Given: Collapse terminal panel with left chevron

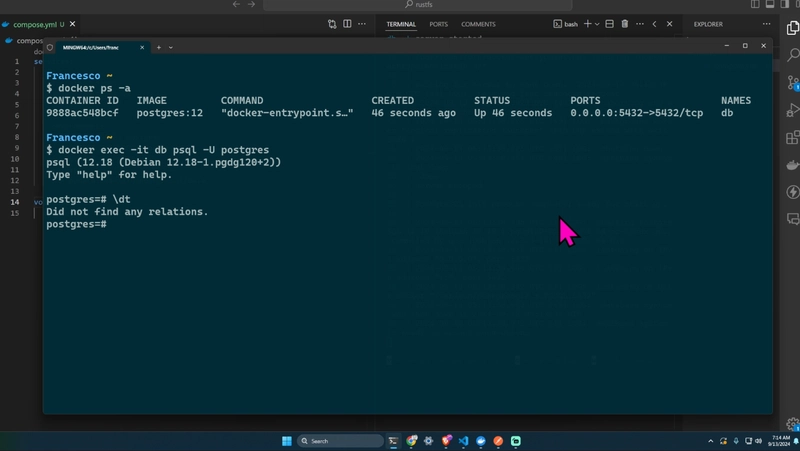Looking at the screenshot, I should 655,23.
